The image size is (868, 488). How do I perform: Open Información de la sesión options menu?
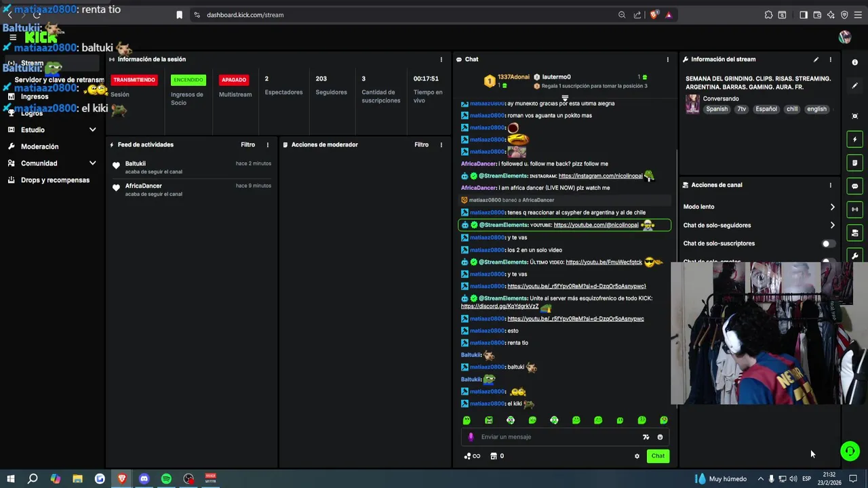point(441,60)
